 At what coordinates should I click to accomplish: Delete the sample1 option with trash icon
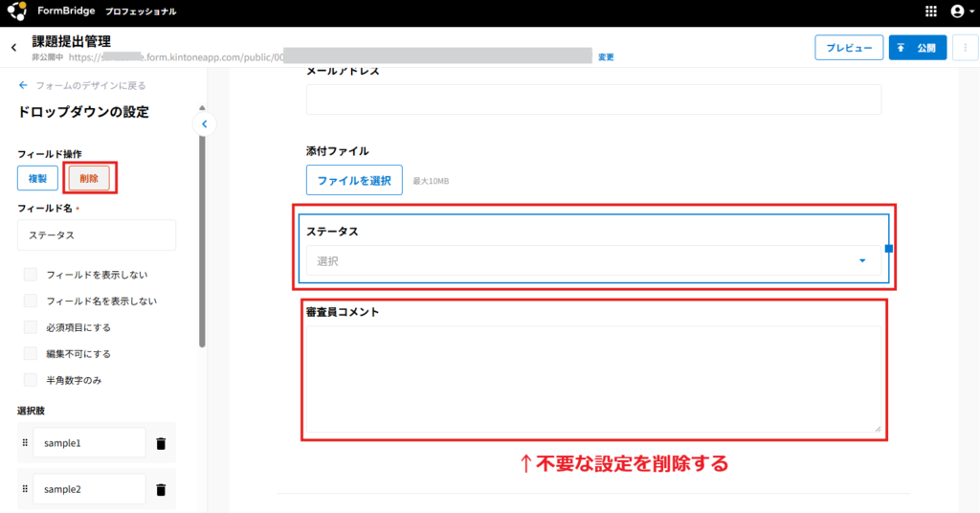click(161, 444)
